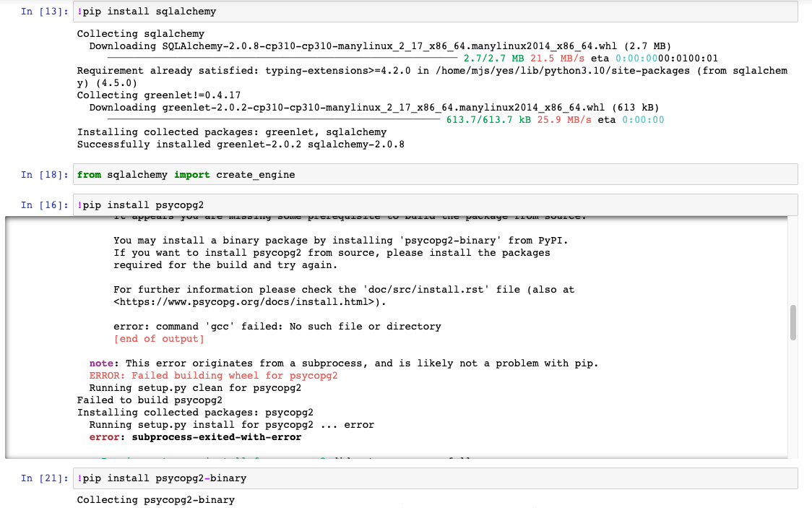Click the 'Collecting greenlet!=0.4.17' output line
This screenshot has width=812, height=508.
(159, 95)
